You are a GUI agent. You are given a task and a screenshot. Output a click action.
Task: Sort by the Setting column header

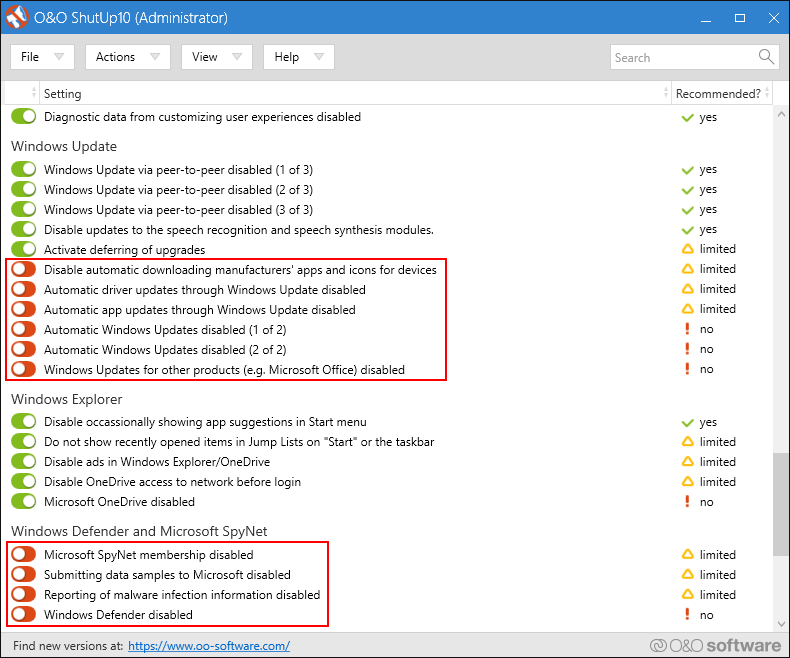click(x=353, y=93)
